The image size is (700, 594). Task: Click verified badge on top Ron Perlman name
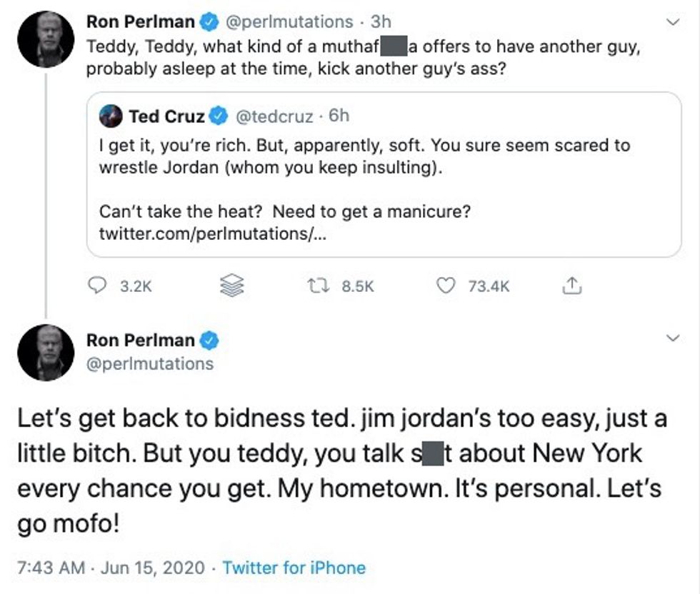pos(209,22)
